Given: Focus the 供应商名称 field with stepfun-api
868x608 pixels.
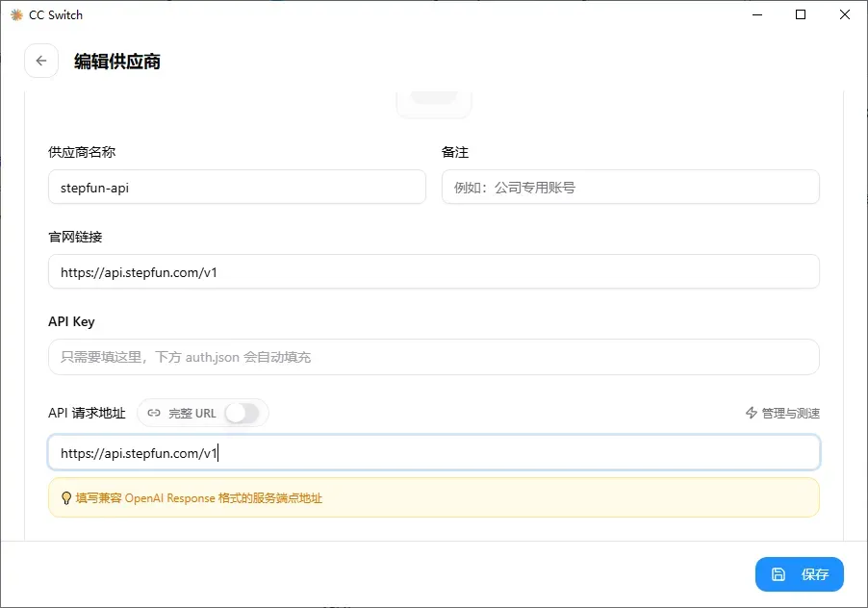Looking at the screenshot, I should [237, 187].
